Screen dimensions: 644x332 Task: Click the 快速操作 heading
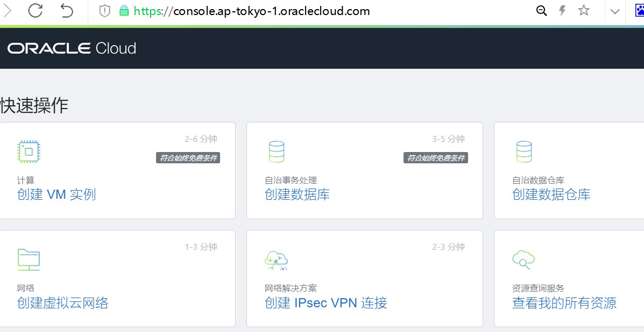point(34,106)
